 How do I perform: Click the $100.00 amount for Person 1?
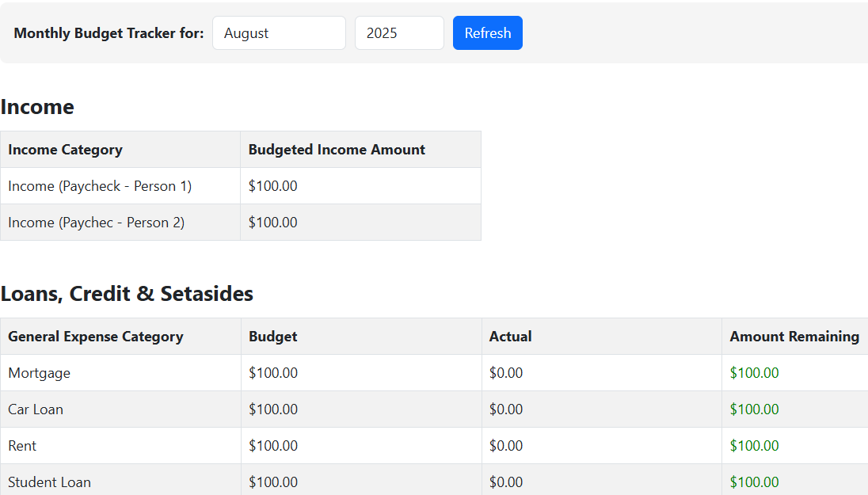click(273, 186)
